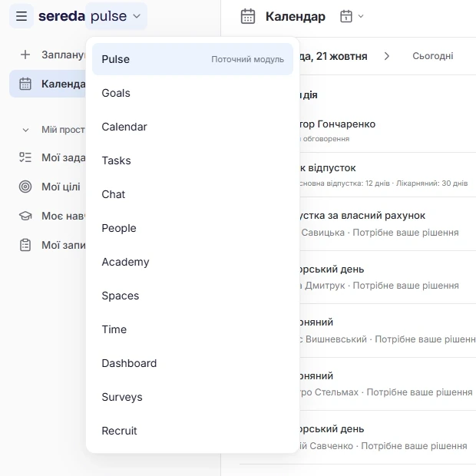Go to the Dashboard module

(x=193, y=363)
